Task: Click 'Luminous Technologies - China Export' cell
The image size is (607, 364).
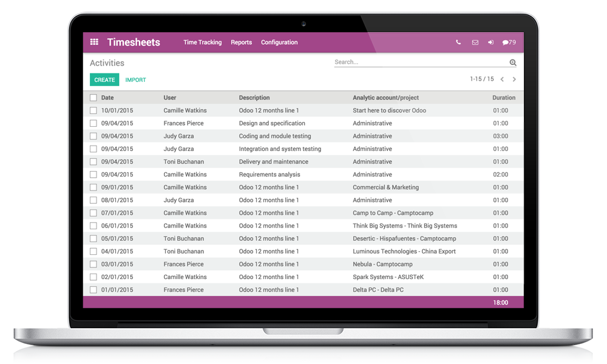Action: click(x=404, y=251)
